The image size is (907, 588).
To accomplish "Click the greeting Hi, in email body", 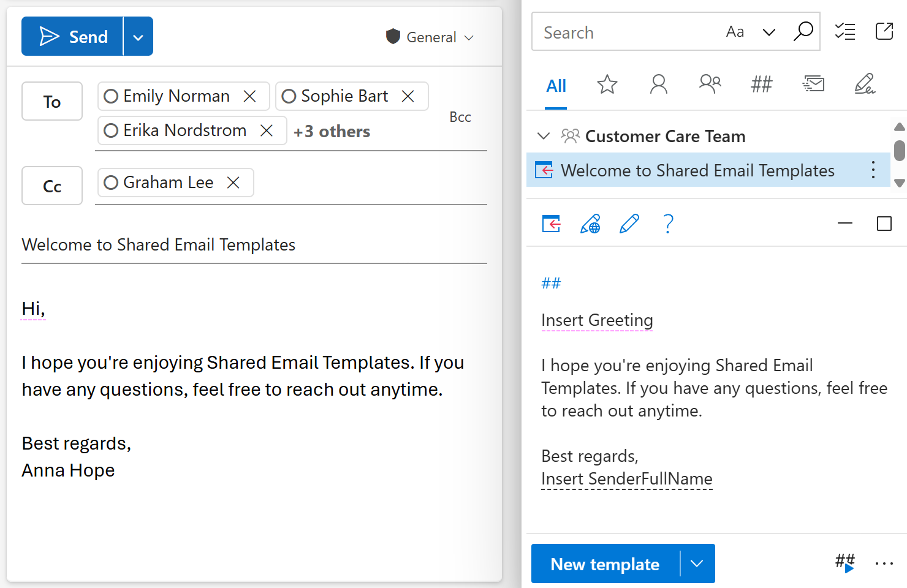I will pos(33,308).
